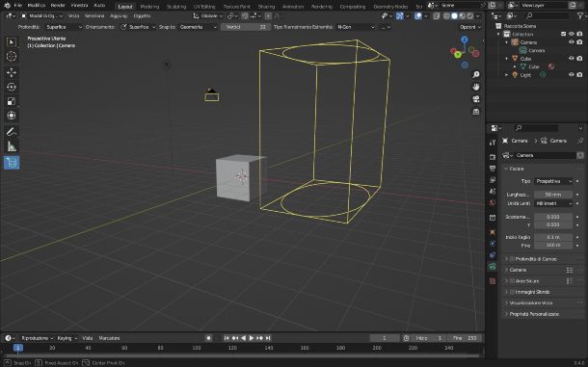The height and width of the screenshot is (367, 588).
Task: Select solid viewport shading mode
Action: pos(455,16)
